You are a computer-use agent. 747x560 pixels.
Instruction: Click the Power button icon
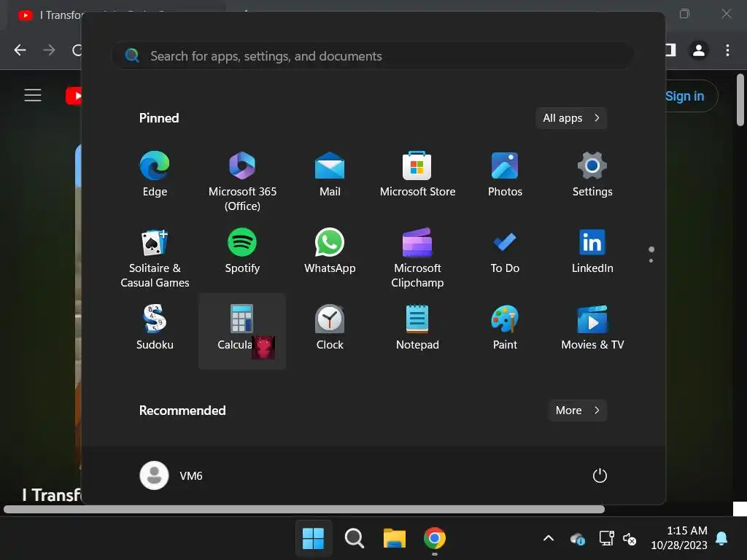tap(600, 475)
